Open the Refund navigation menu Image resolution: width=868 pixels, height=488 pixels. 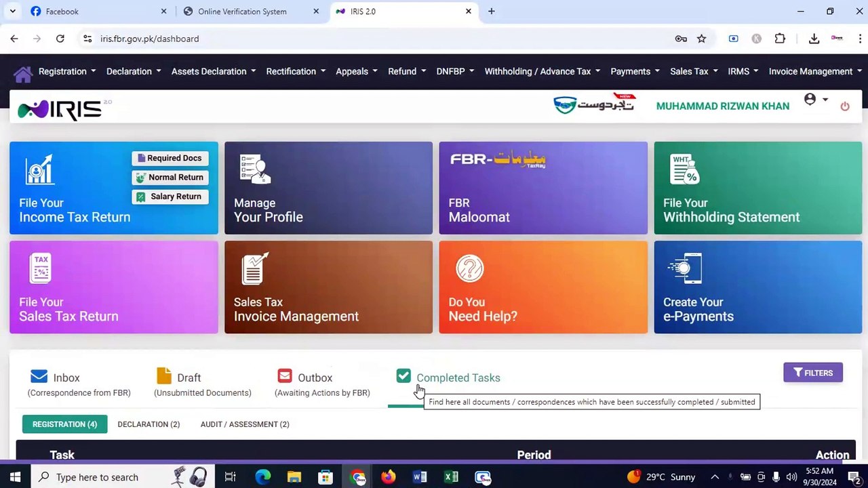407,71
